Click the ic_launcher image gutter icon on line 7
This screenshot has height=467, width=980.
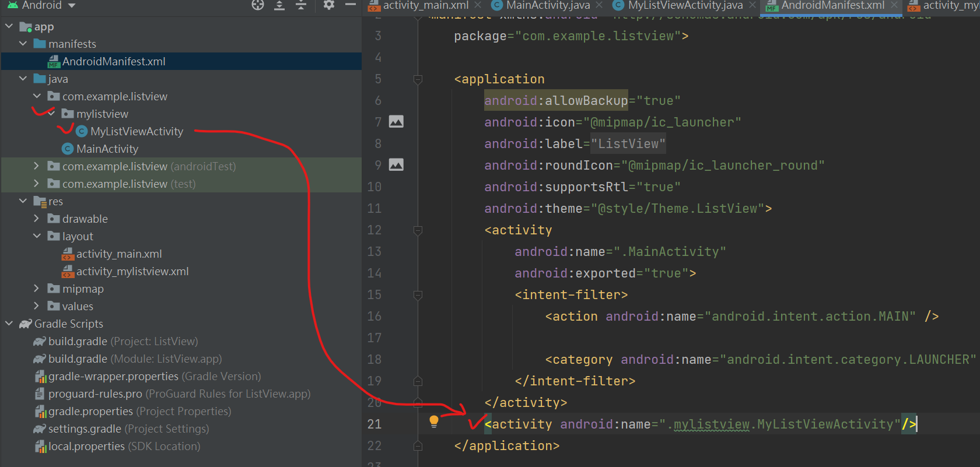pos(396,122)
